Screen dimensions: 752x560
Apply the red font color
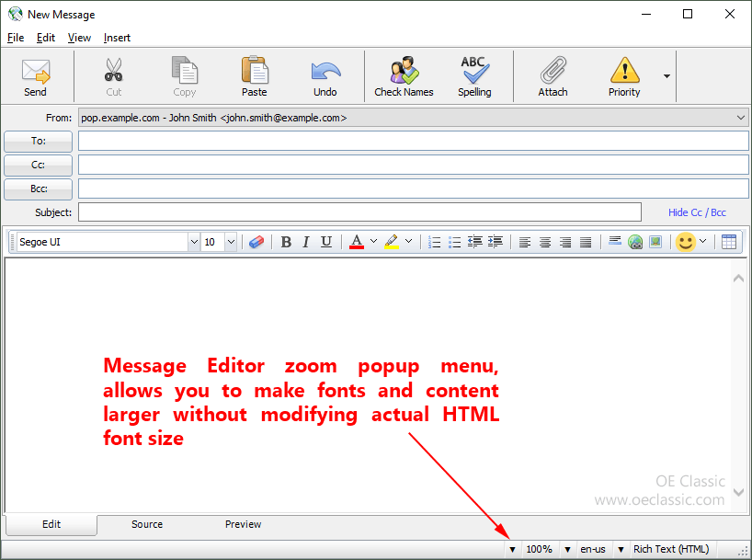[x=357, y=242]
